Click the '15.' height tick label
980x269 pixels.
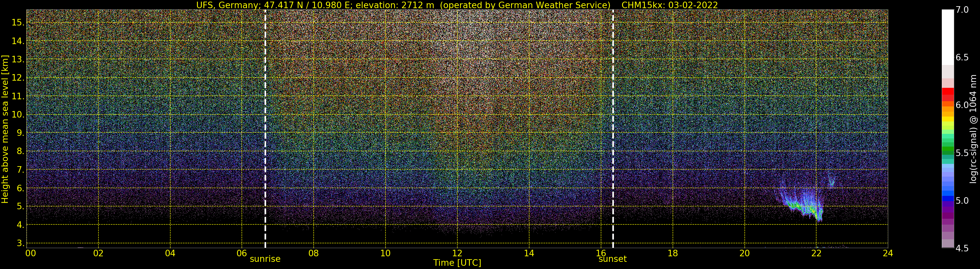18,23
